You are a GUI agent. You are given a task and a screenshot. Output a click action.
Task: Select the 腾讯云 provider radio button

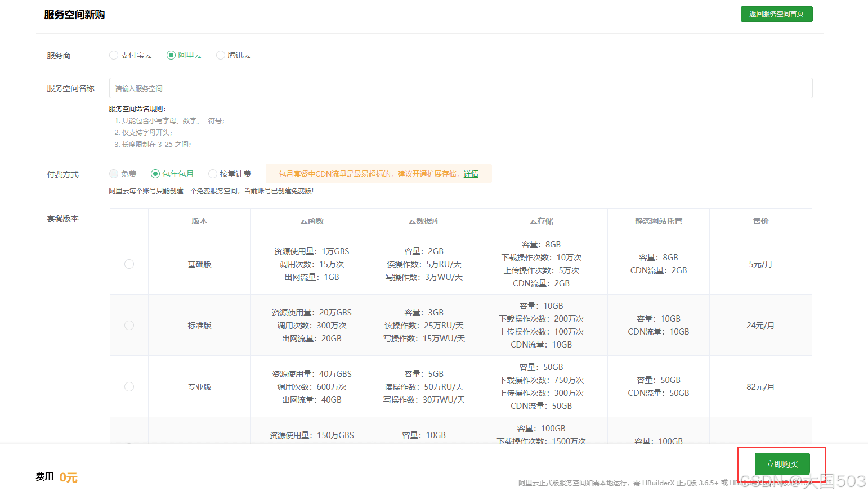tap(221, 55)
